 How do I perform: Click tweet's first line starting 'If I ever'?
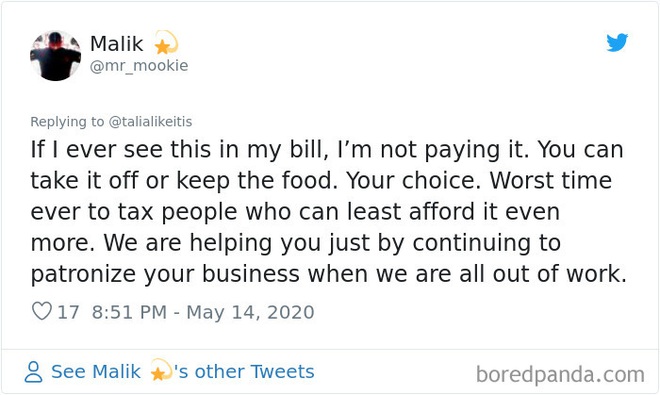(x=327, y=150)
